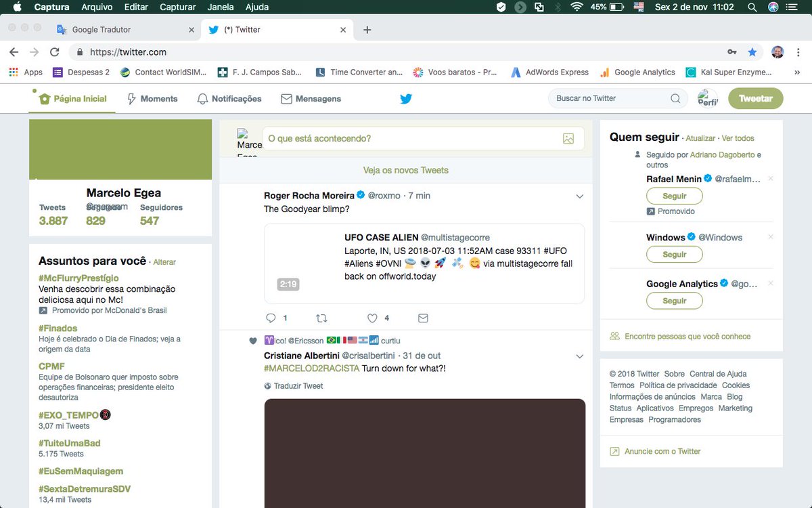The height and width of the screenshot is (508, 812).
Task: Click the browser back arrow
Action: click(x=14, y=52)
